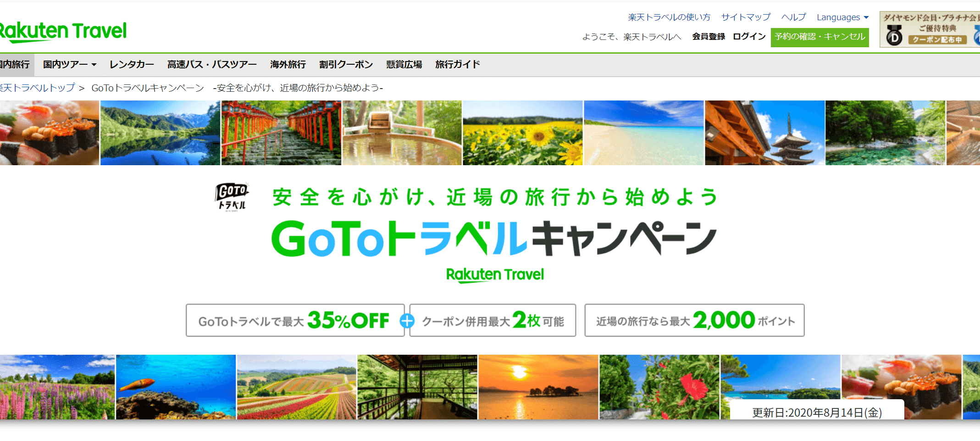Expand the 国内ツアー menu
The image size is (980, 441).
(70, 65)
